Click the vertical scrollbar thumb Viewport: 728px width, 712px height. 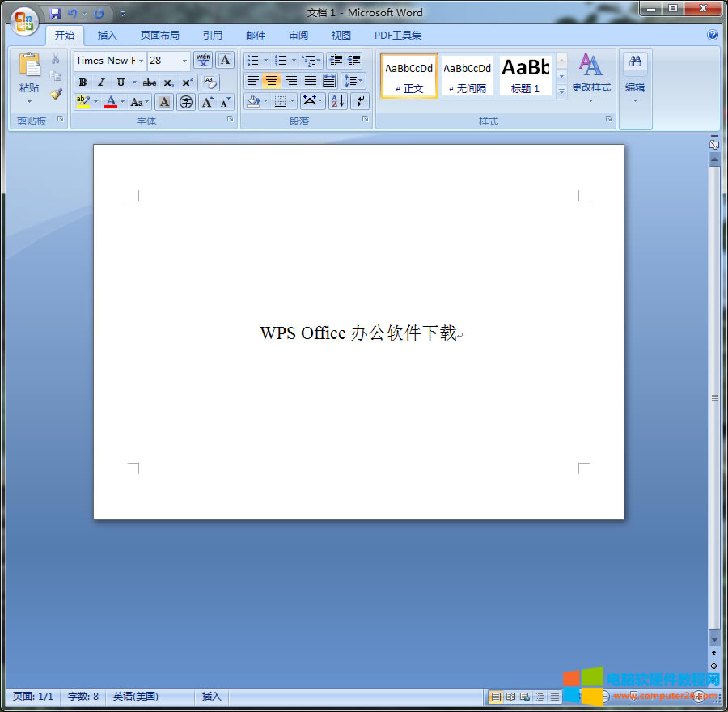click(714, 397)
